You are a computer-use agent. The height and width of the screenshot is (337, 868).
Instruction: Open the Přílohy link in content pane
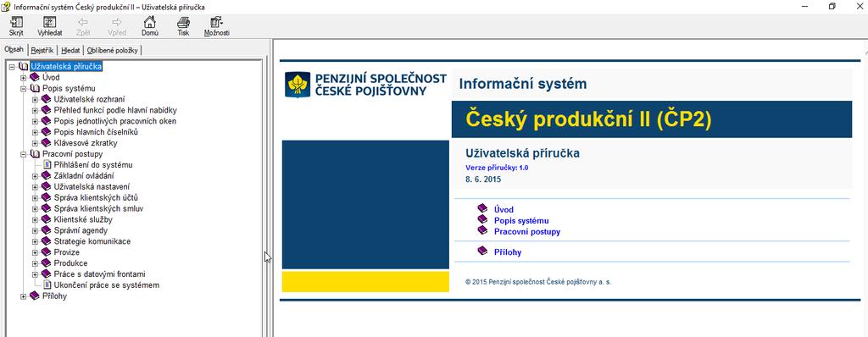[x=508, y=252]
